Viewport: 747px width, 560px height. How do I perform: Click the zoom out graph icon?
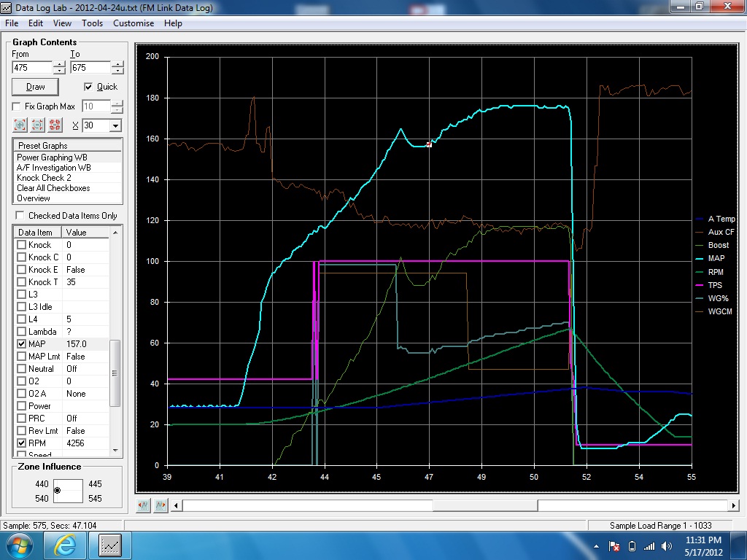37,125
